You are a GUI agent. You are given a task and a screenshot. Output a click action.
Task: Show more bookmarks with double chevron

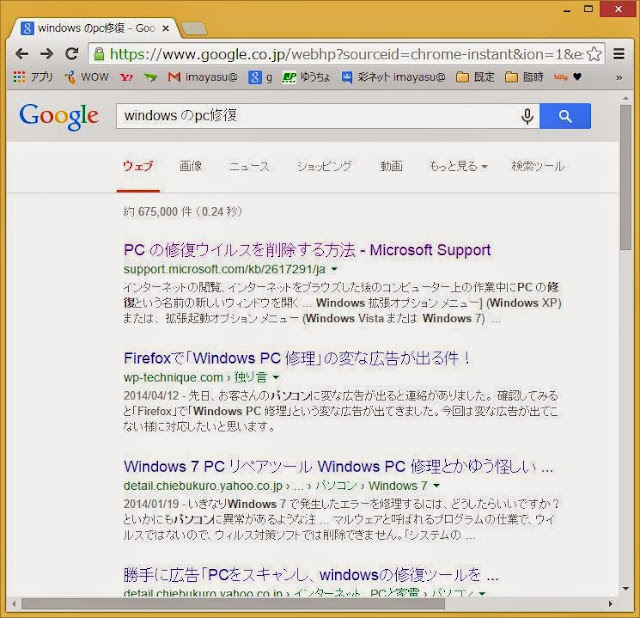tap(619, 77)
